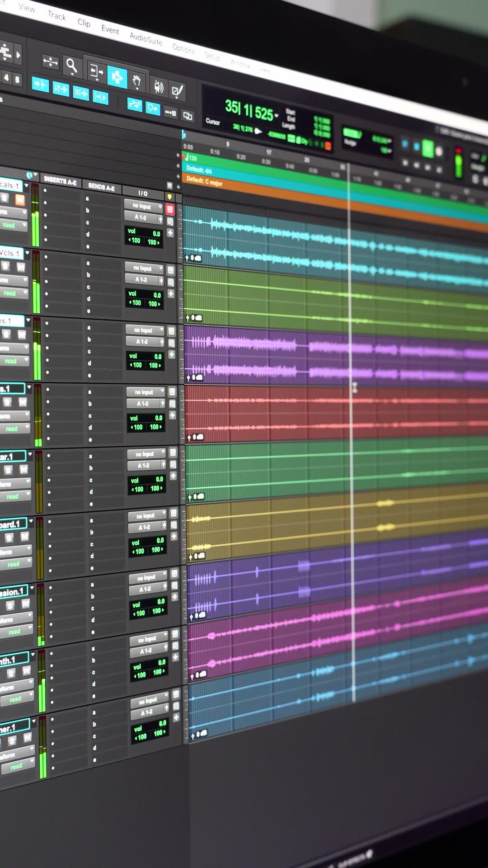Screen dimensions: 488x868
Task: Solo the oard.1 track
Action: pos(9,538)
